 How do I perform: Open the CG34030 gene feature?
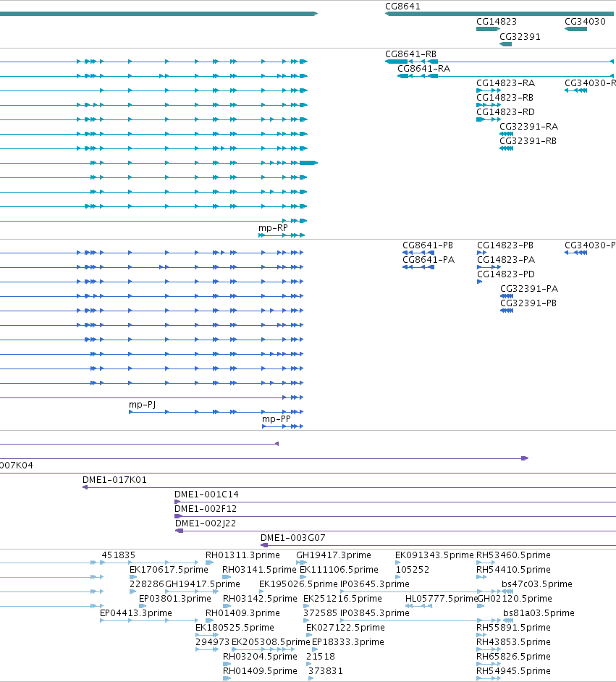point(575,29)
